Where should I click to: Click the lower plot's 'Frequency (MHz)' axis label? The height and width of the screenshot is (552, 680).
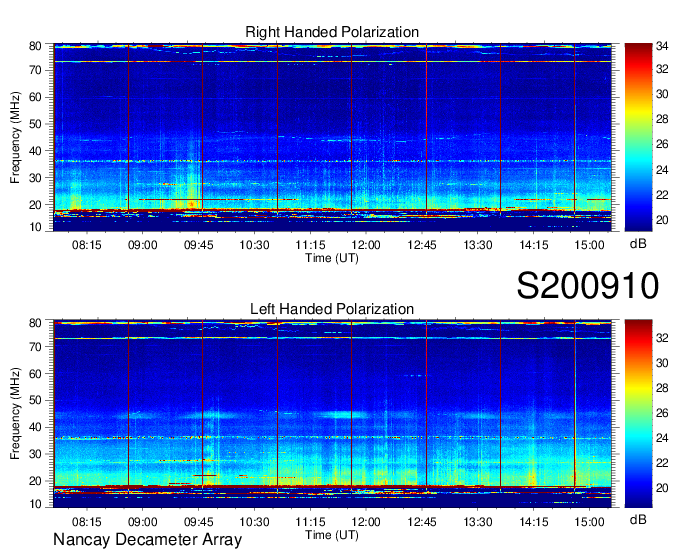point(15,414)
